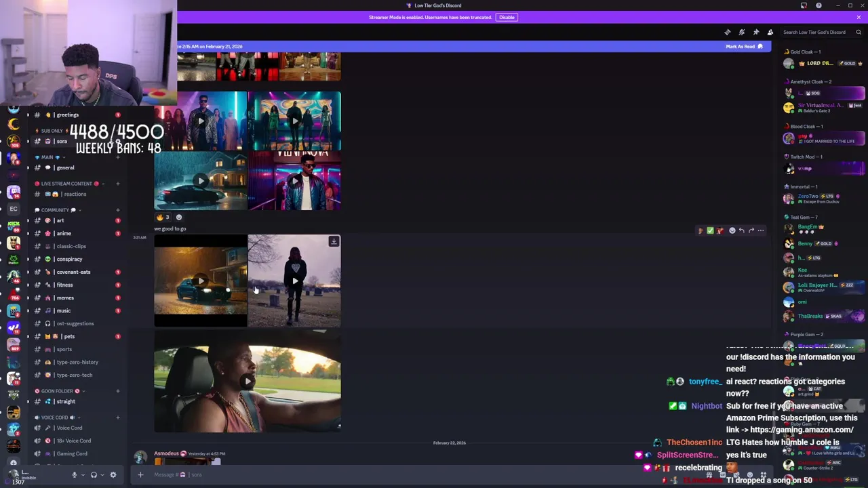Viewport: 868px width, 488px height.
Task: Open classic-clips channel
Action: tap(76, 246)
